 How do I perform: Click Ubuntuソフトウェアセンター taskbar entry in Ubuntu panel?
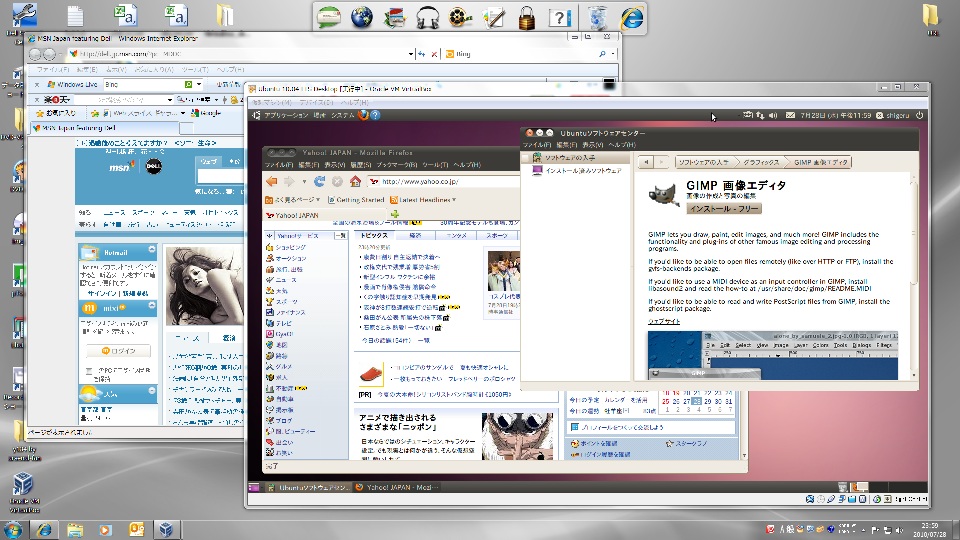click(308, 487)
